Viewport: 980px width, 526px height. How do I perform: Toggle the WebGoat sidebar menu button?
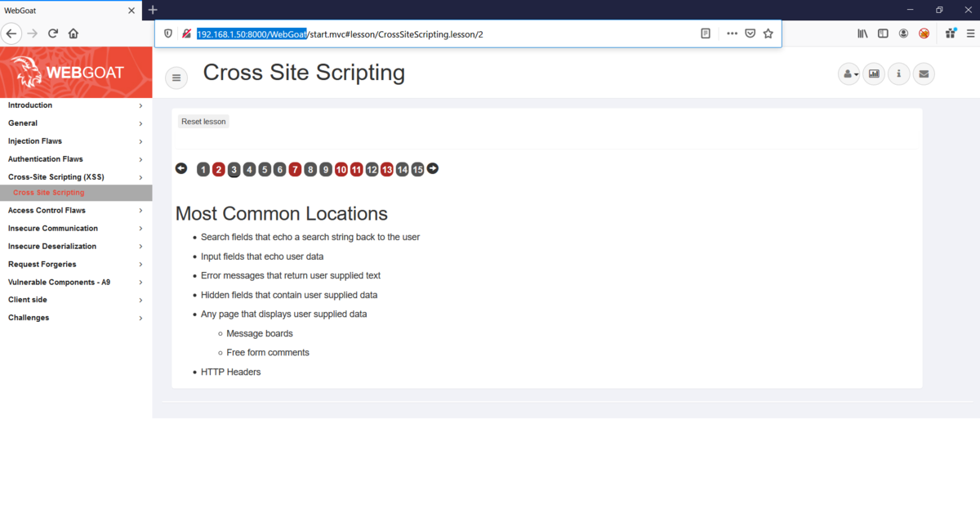pyautogui.click(x=176, y=78)
